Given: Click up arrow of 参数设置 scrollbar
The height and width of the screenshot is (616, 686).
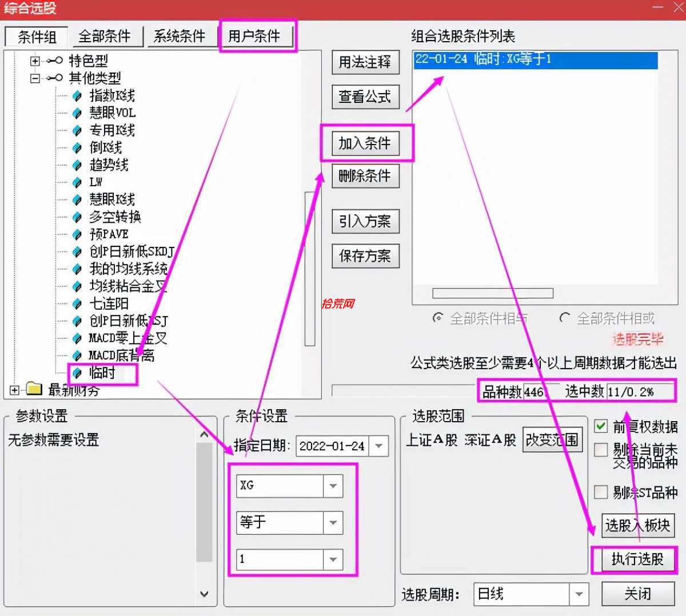Looking at the screenshot, I should tap(204, 435).
